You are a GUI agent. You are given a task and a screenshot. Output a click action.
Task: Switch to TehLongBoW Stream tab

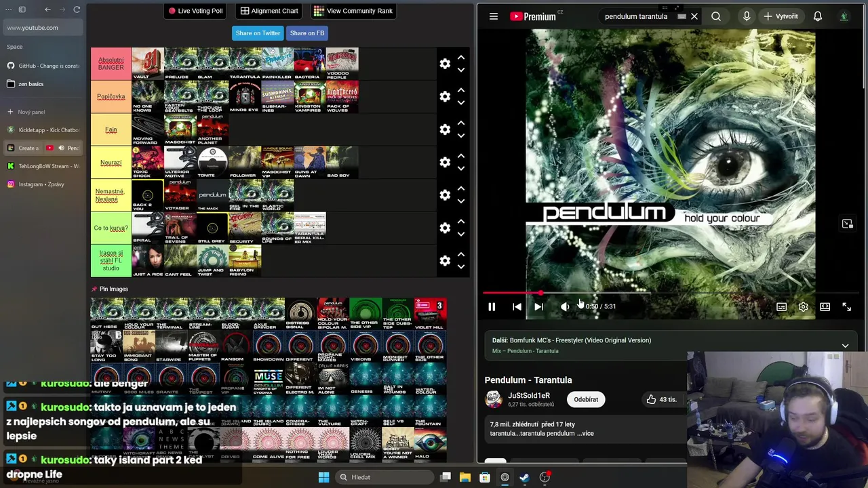pyautogui.click(x=42, y=166)
